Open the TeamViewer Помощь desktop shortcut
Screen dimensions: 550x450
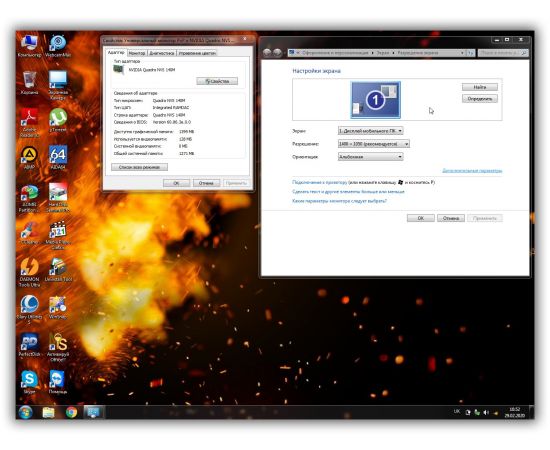(58, 382)
